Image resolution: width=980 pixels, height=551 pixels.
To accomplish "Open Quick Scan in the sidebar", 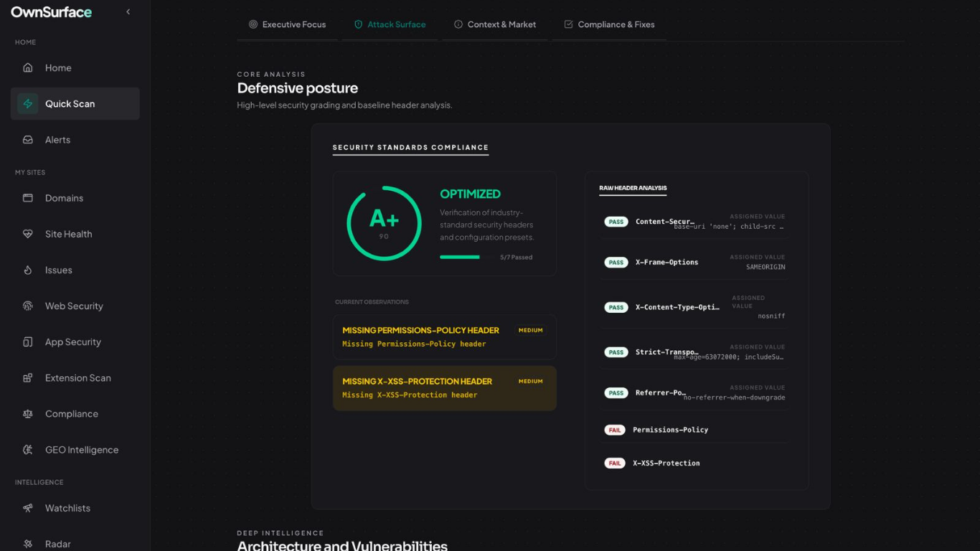I will point(75,103).
